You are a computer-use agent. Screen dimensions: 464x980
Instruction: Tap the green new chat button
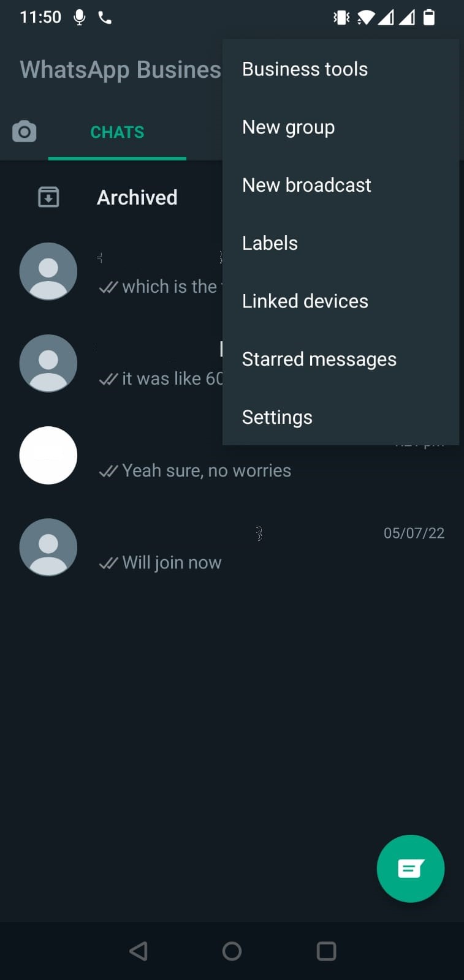(x=411, y=869)
